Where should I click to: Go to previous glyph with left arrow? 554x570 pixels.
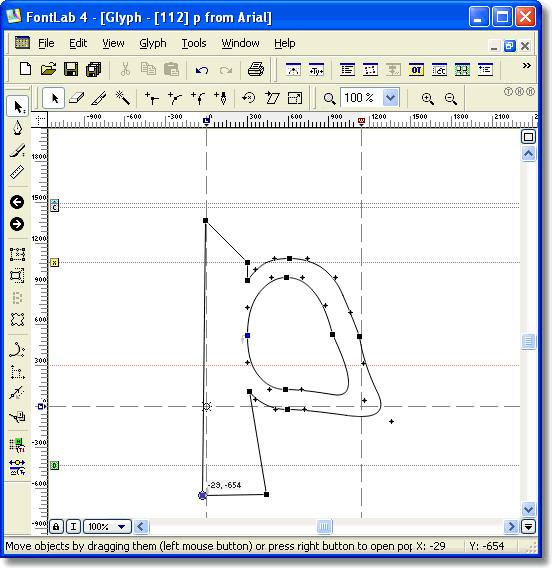tap(17, 202)
